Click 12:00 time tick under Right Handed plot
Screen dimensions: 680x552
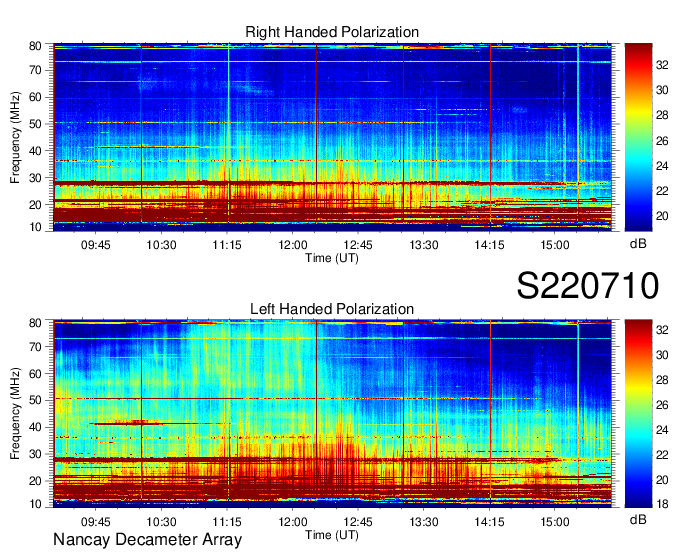293,245
